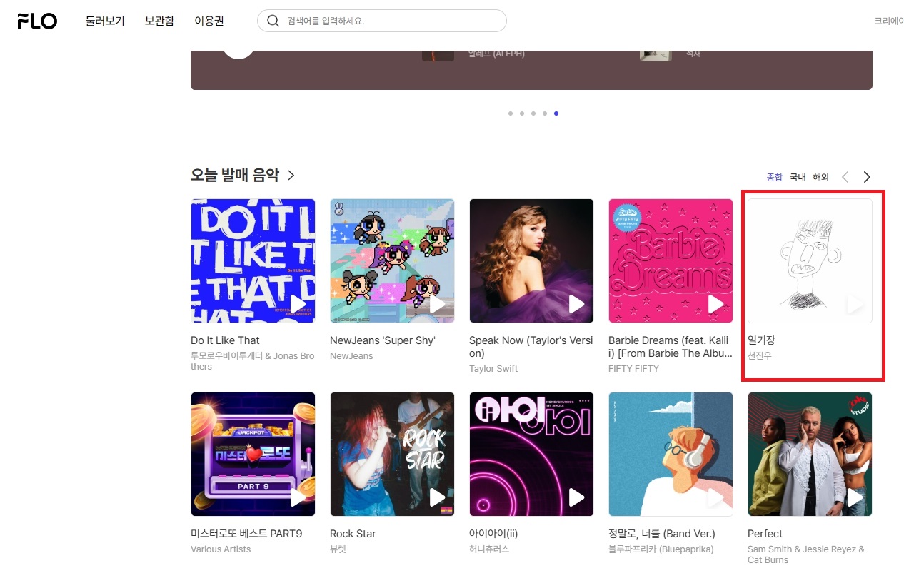Open the 오늘 발매 음악 section header
Image resolution: width=904 pixels, height=588 pixels.
(235, 175)
